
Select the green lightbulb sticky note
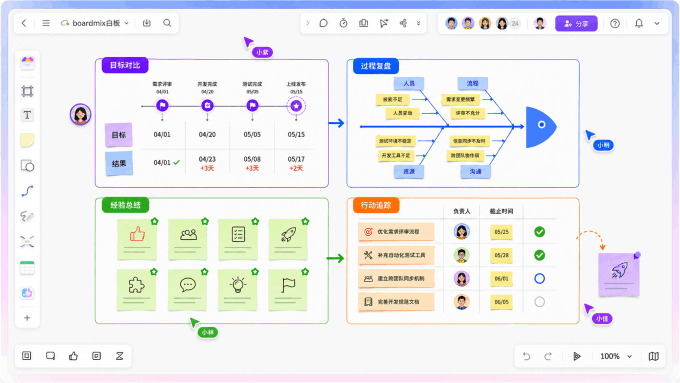click(238, 290)
